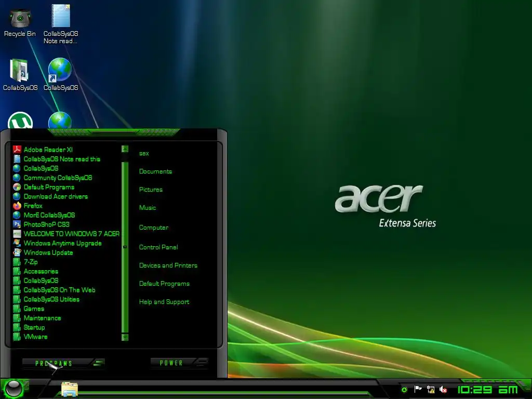Open Documents from the Start menu
This screenshot has width=532, height=399.
point(155,171)
